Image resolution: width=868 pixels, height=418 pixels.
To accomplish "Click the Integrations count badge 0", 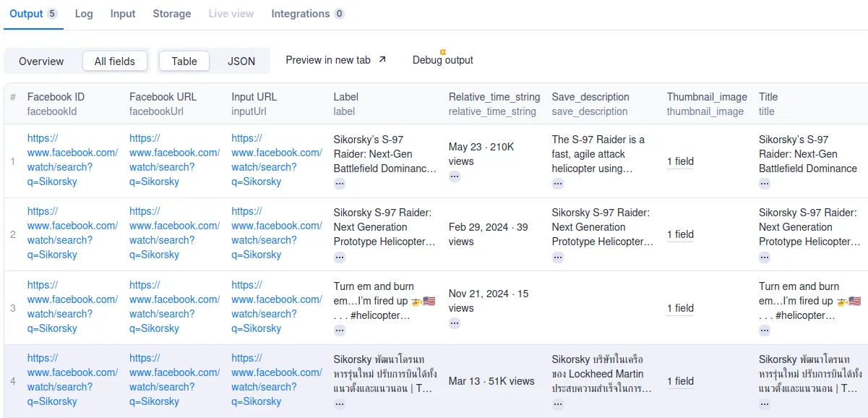I will pos(340,14).
